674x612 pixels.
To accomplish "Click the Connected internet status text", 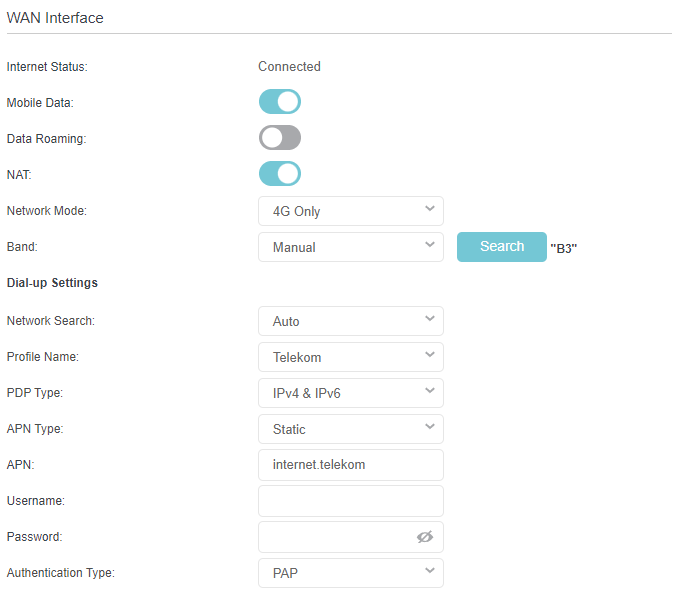I will 289,67.
